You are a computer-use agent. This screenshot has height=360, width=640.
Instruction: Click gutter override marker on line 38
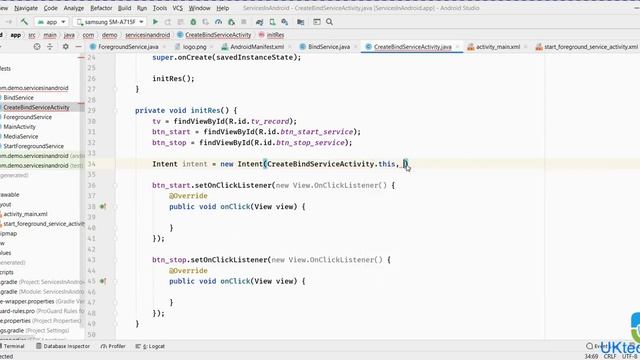(103, 207)
